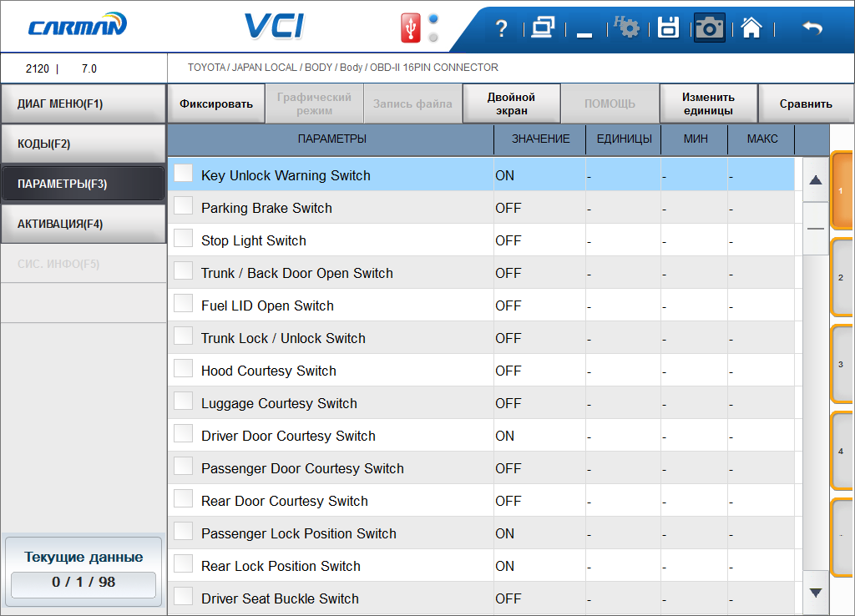Select Passenger Lock Position Switch row name
855x616 pixels.
click(x=299, y=533)
